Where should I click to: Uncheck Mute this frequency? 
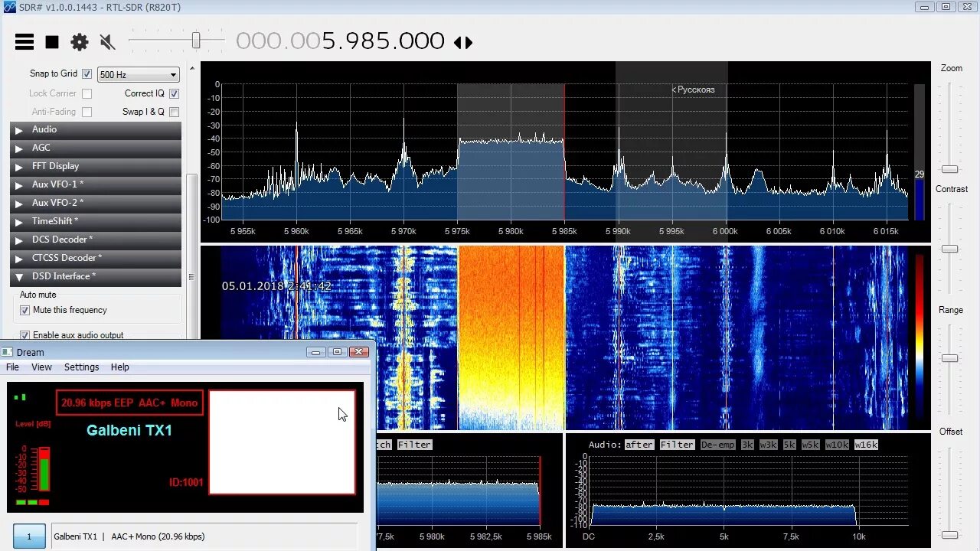click(x=25, y=310)
